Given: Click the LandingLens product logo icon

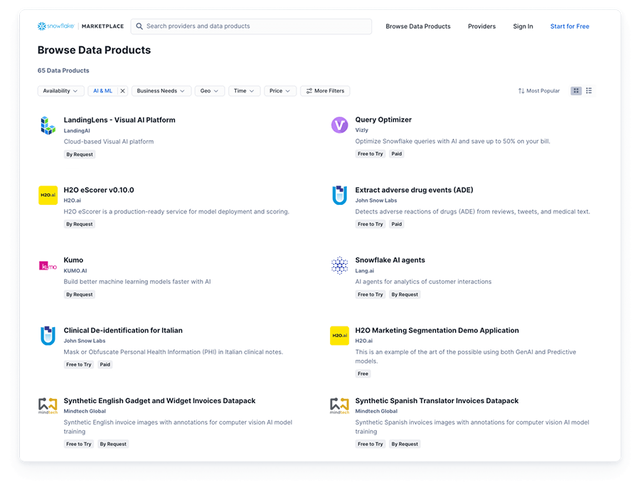Looking at the screenshot, I should click(x=48, y=125).
